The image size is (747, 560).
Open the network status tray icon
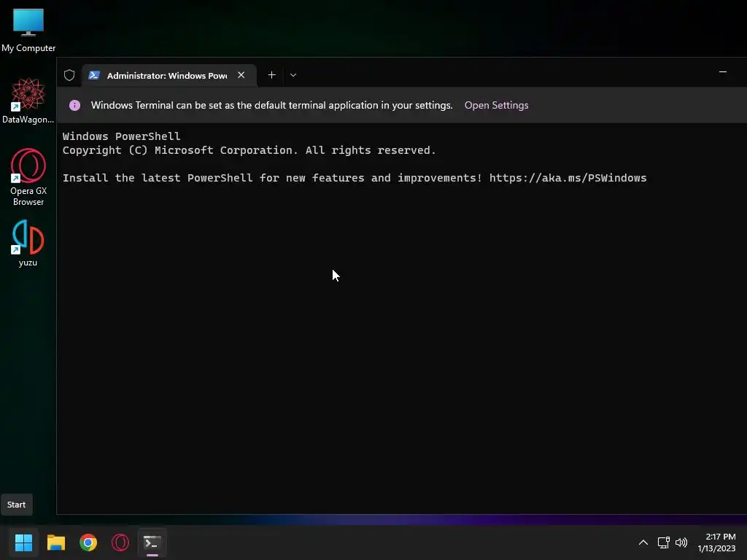(664, 542)
